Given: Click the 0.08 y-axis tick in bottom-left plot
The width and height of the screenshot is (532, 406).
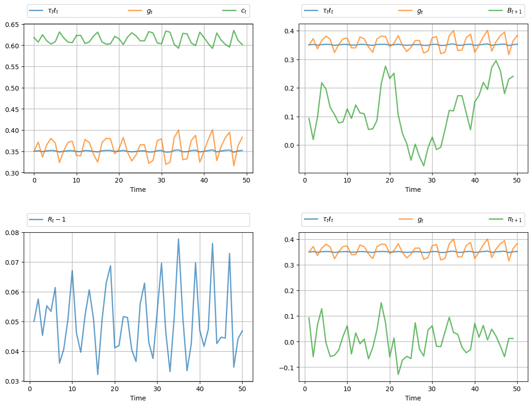Looking at the screenshot, I should pyautogui.click(x=12, y=233).
